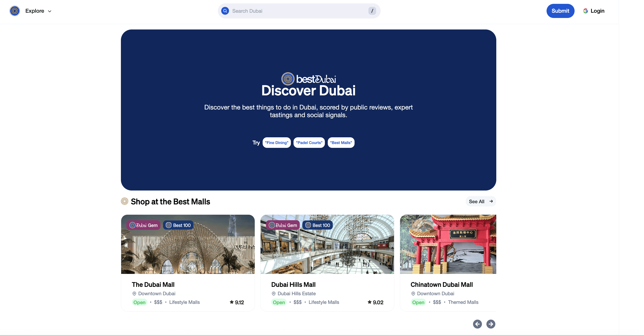The image size is (644, 335).
Task: Click emblem icon beside Shop at Best Malls
Action: (124, 201)
